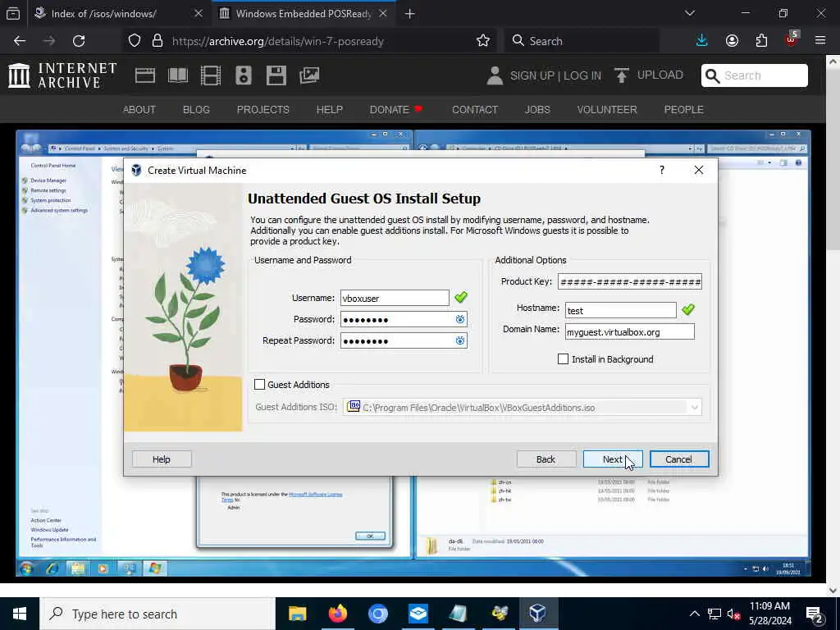840x630 pixels.
Task: Reveal the Repeat Password field with the eye icon
Action: pyautogui.click(x=459, y=341)
